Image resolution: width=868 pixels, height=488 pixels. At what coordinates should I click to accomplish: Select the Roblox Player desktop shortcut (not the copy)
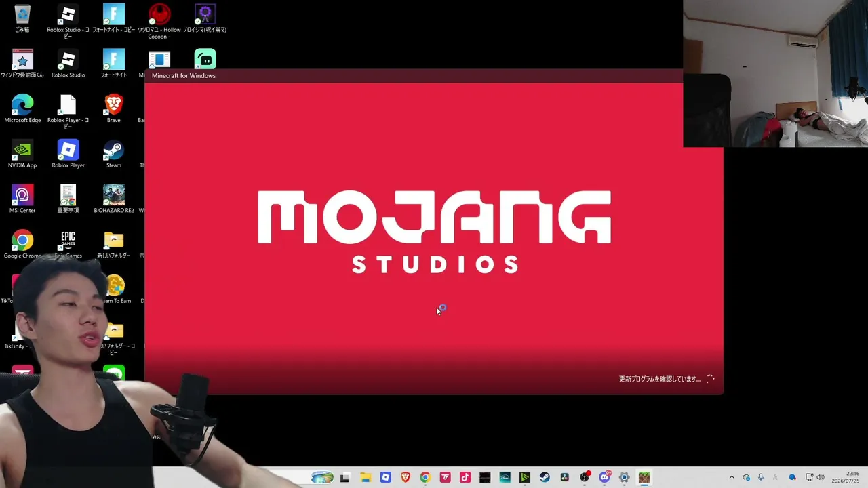68,155
